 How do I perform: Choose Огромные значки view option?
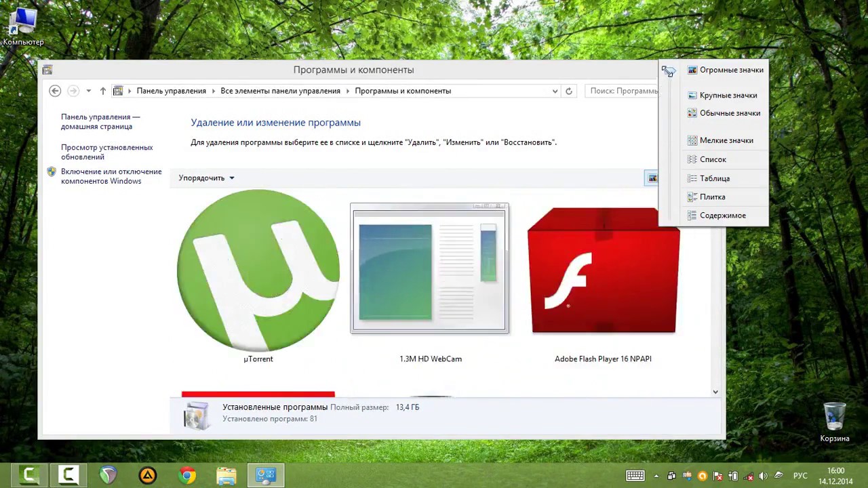click(x=725, y=70)
